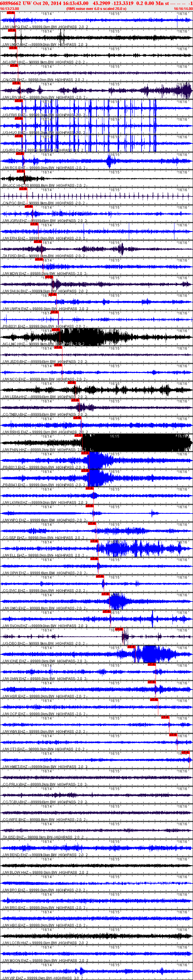Click the red pick flag above the UW PHIN waveform
Viewport: 193px width, 980px height.
click(79, 435)
